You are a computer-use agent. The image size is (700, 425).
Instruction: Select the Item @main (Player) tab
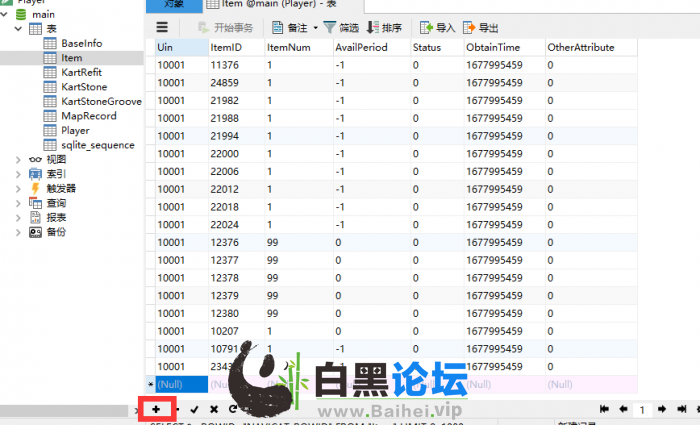[260, 5]
